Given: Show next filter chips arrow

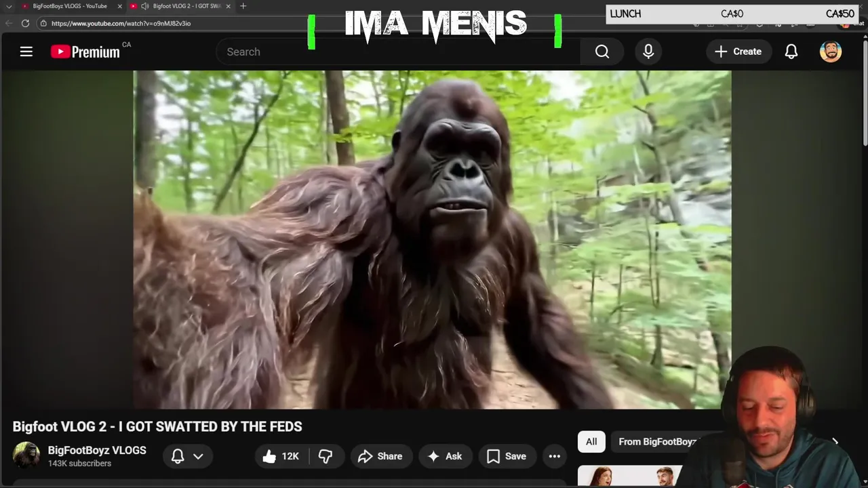Looking at the screenshot, I should click(835, 442).
